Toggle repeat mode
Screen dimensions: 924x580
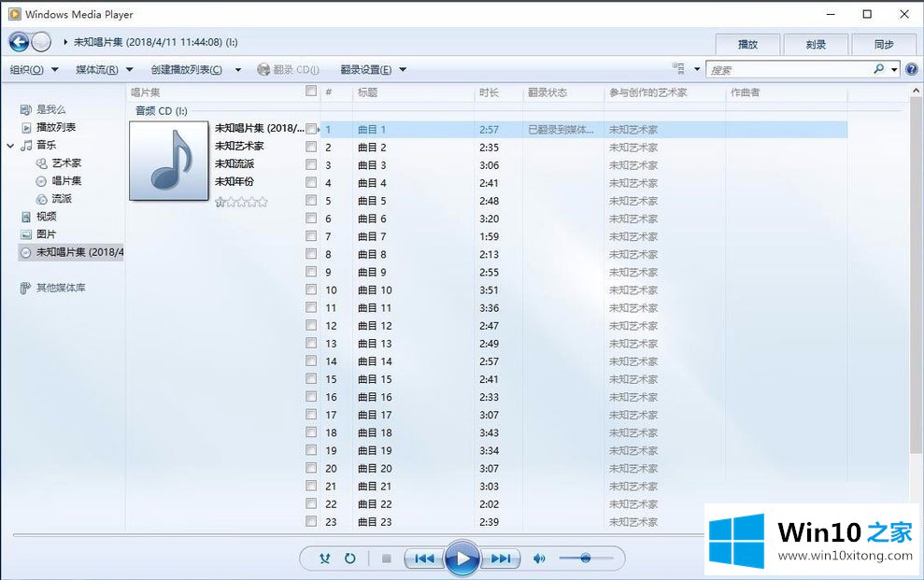coord(349,559)
